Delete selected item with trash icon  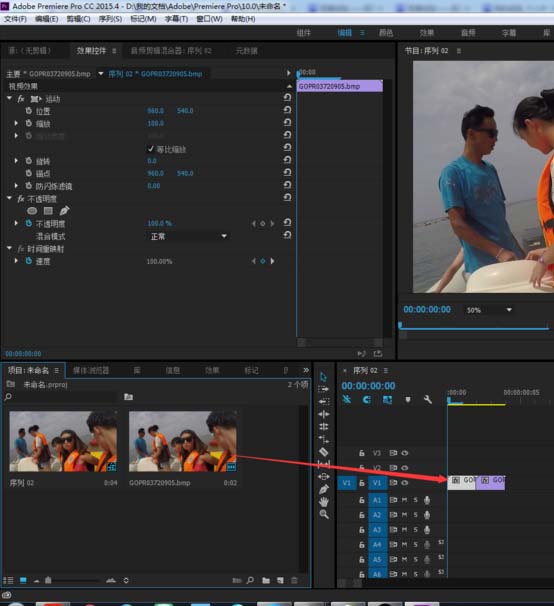(294, 580)
